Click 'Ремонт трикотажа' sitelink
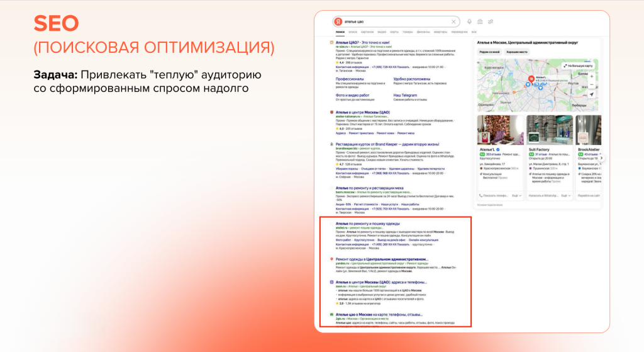644x352 pixels. (361, 133)
